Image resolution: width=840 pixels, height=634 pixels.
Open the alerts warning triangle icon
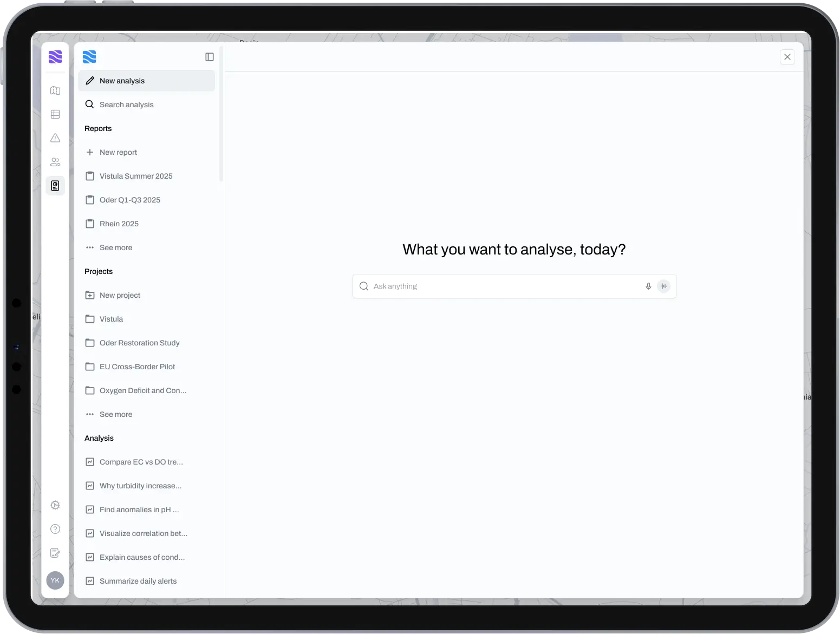[x=55, y=138]
